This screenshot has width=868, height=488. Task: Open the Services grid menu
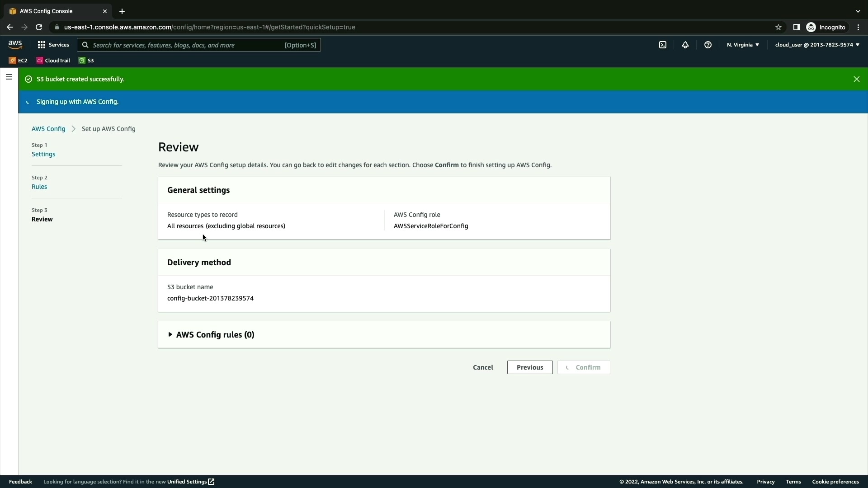tap(53, 45)
